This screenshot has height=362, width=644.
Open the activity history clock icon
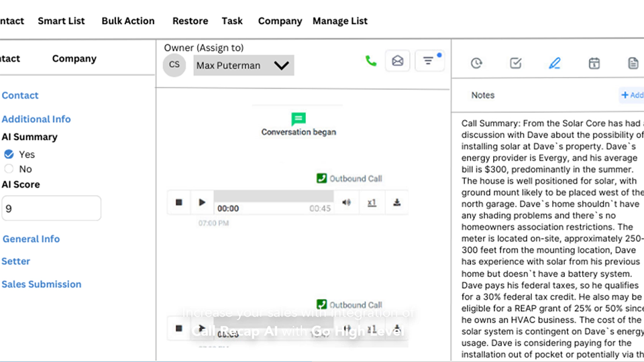pos(476,63)
